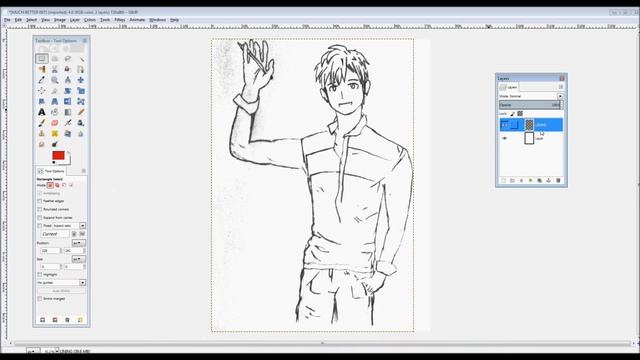
Task: Select the Eraser tool
Action: coord(55,122)
